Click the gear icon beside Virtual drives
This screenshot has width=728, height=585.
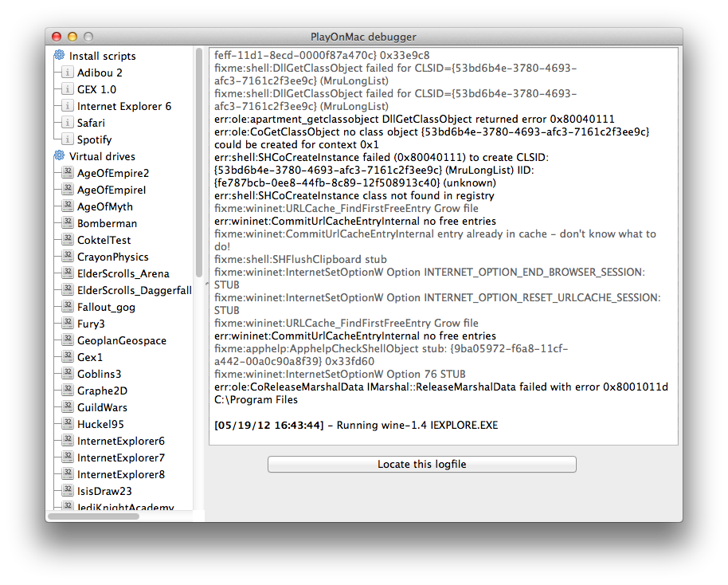[60, 156]
